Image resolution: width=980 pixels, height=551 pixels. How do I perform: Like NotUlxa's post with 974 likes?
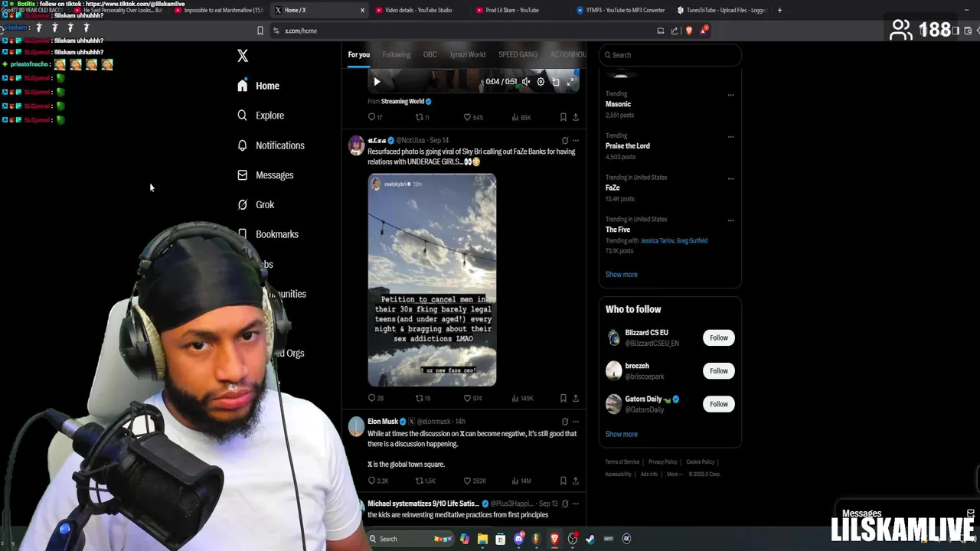tap(473, 398)
